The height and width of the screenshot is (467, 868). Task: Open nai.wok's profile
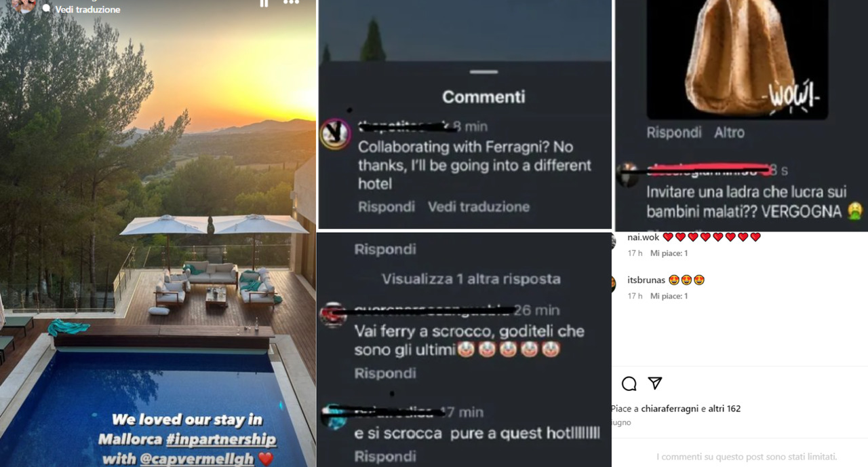click(x=643, y=237)
